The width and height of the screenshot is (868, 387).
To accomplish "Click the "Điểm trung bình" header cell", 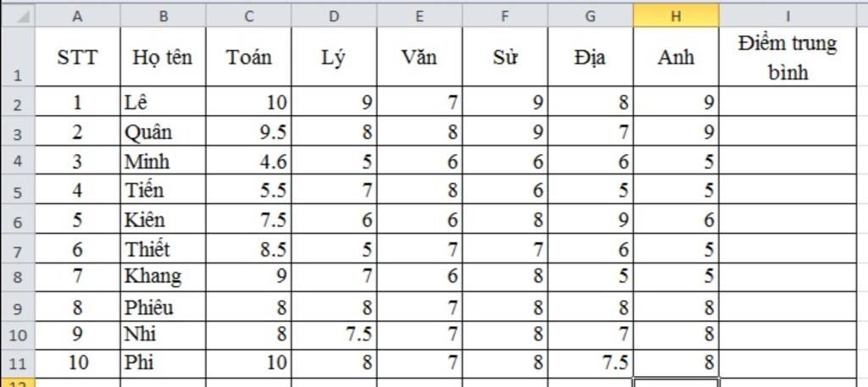I will (x=788, y=58).
